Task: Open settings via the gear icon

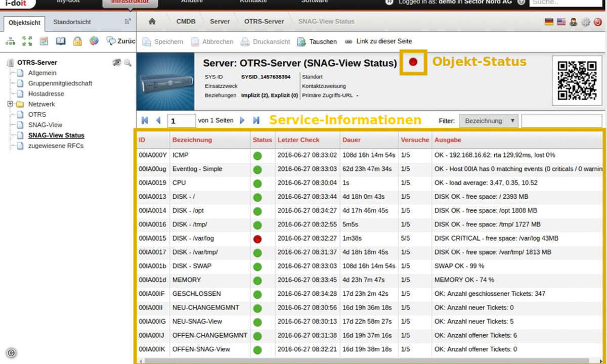Action: (586, 22)
